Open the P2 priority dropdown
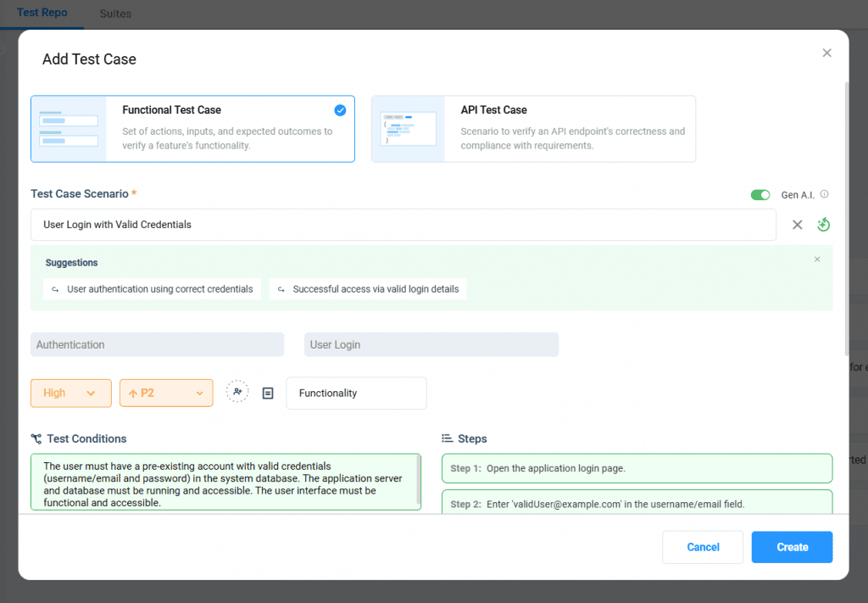 (x=166, y=393)
